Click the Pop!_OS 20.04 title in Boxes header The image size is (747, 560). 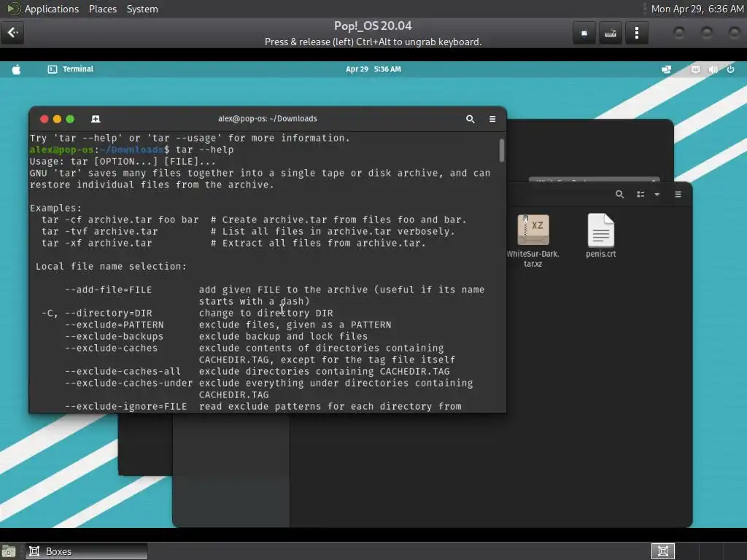(x=373, y=26)
